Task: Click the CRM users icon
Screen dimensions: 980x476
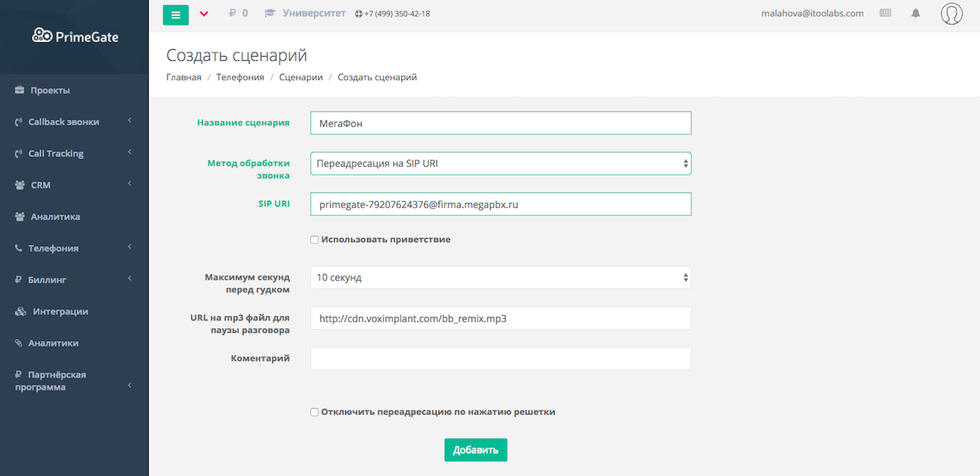Action: tap(19, 185)
